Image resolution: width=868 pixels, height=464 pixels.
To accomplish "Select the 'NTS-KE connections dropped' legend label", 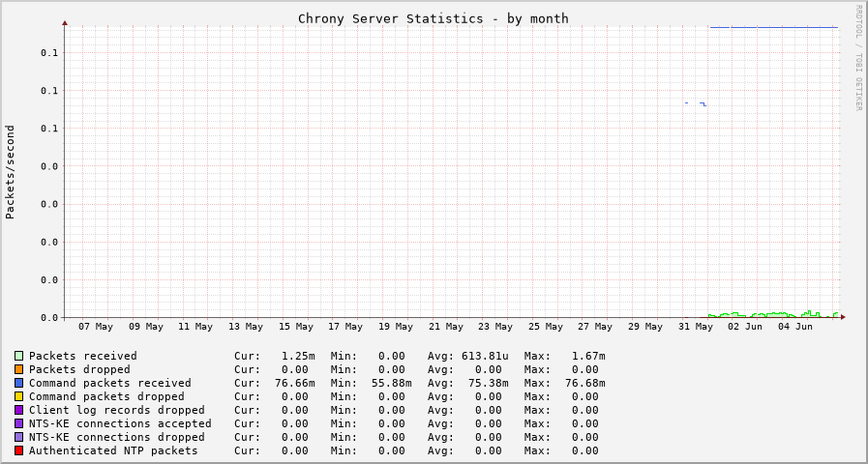I will [117, 438].
